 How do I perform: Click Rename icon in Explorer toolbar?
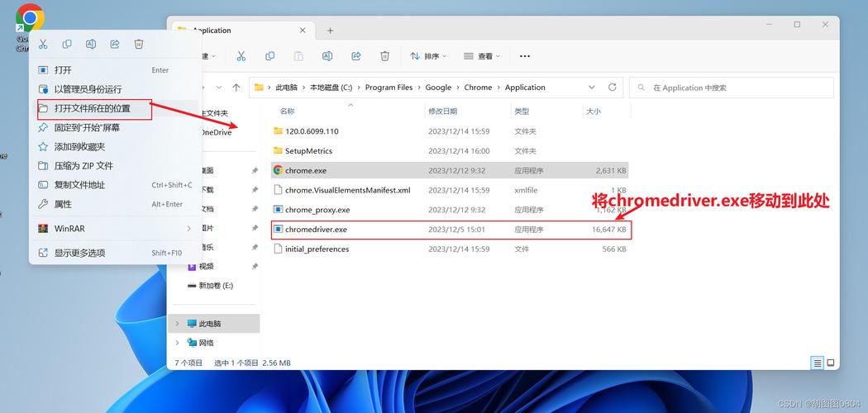(x=327, y=56)
